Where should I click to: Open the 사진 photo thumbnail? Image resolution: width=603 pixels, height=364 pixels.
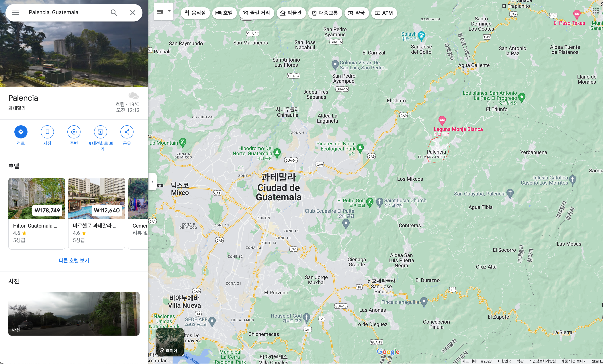[x=74, y=314]
